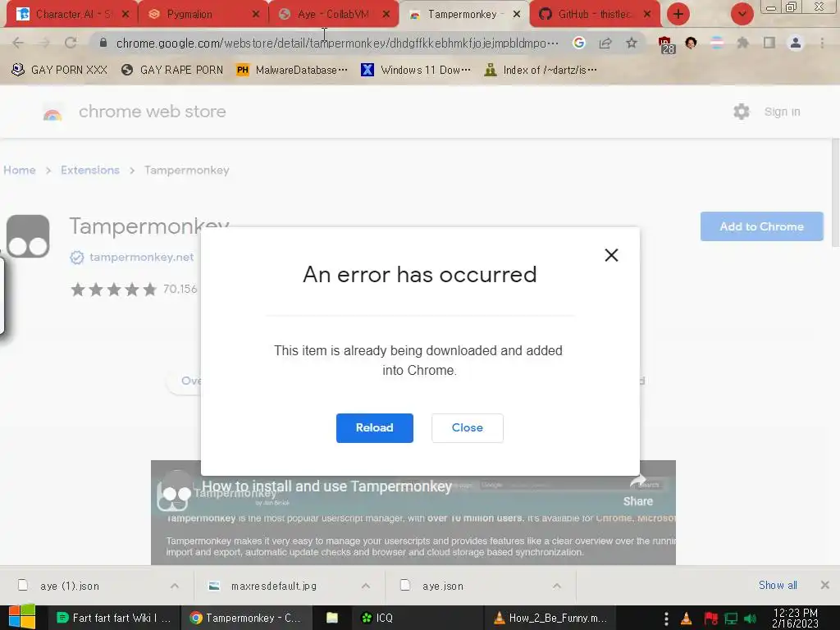Click the browser forward arrow
Viewport: 840px width, 630px height.
(44, 43)
